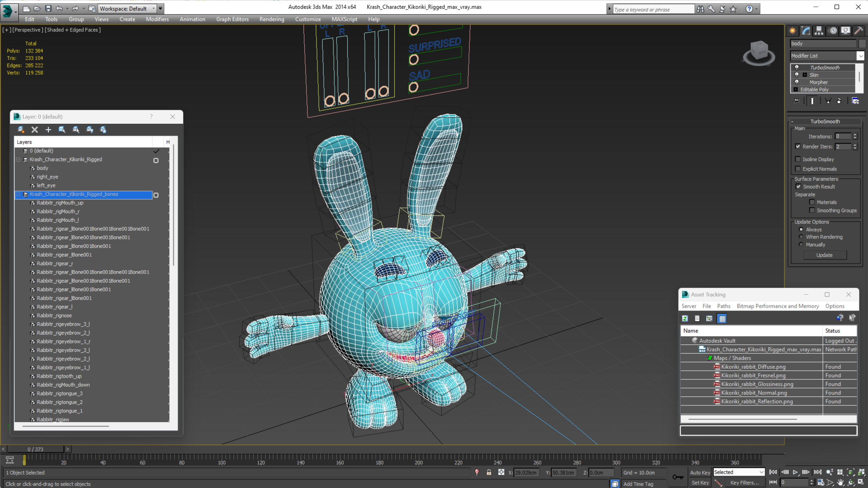Viewport: 868px width, 488px height.
Task: Collapse the Krash_Character_Kikoriki_Rigged_bones layer
Action: (x=18, y=194)
